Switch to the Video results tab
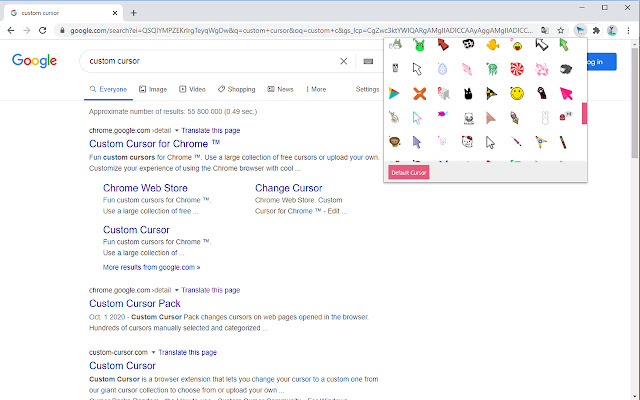 tap(192, 89)
